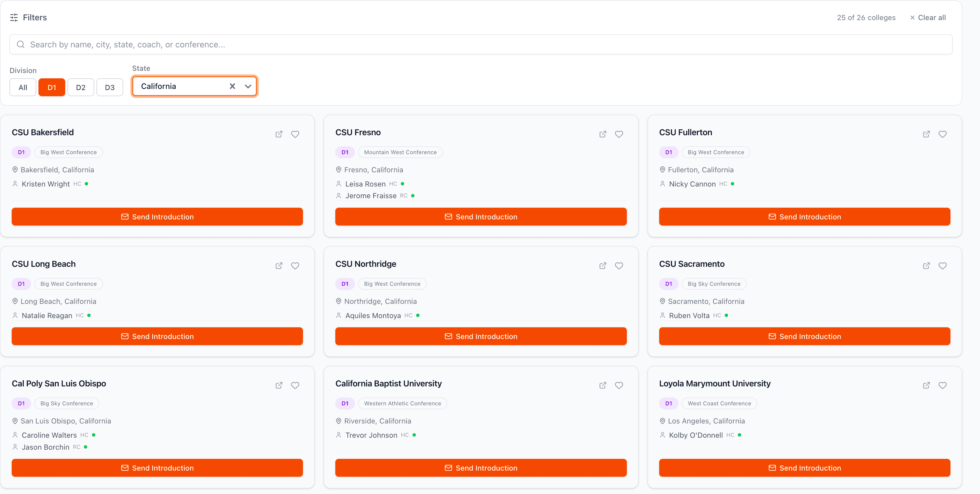Favorite CSU Northridge with heart icon
Viewport: 980px width, 494px height.
click(x=619, y=266)
